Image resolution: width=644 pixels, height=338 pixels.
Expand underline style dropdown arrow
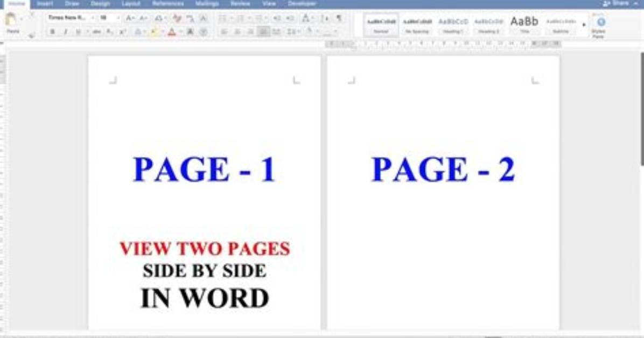[x=87, y=32]
